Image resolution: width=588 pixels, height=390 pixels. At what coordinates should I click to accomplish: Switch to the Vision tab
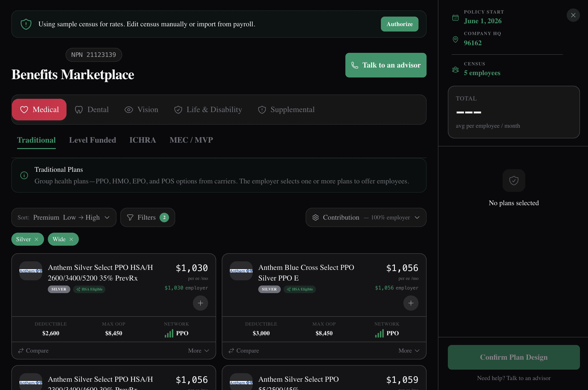click(x=141, y=110)
